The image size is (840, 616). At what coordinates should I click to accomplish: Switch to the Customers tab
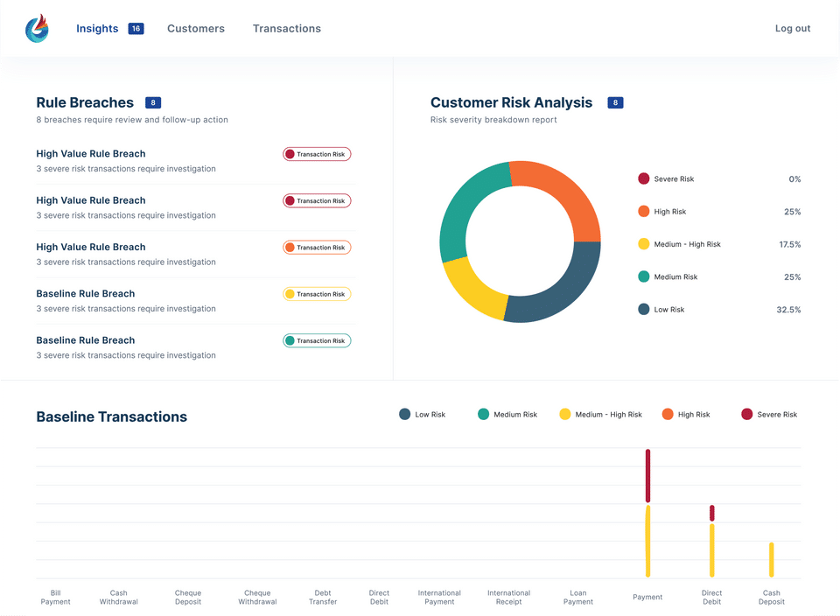(x=196, y=28)
